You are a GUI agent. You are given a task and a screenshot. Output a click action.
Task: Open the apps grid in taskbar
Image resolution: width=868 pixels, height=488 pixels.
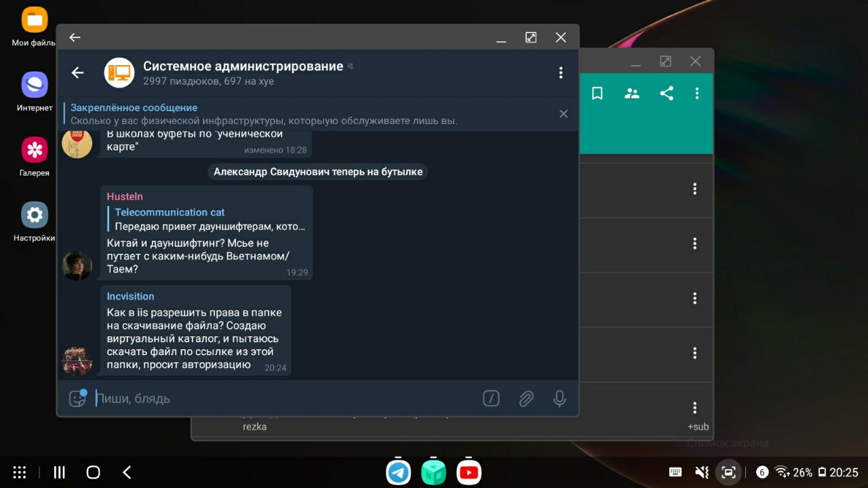point(20,472)
